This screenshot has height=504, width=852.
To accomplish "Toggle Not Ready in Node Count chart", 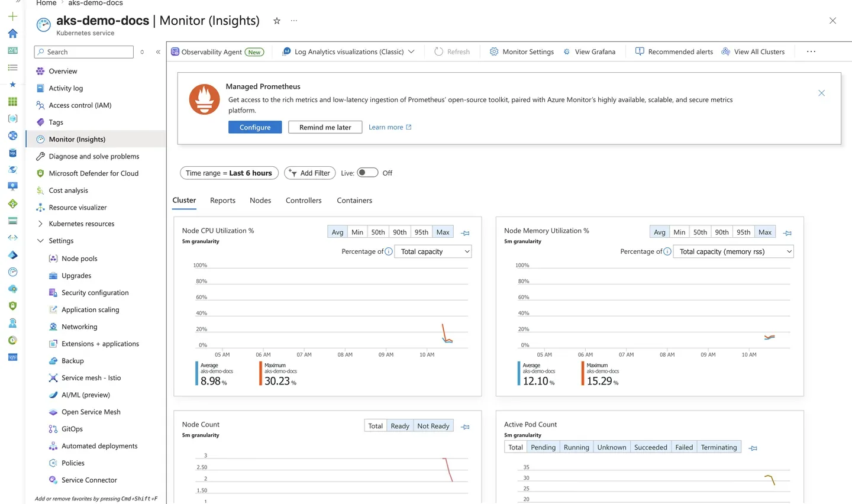I will 433,426.
